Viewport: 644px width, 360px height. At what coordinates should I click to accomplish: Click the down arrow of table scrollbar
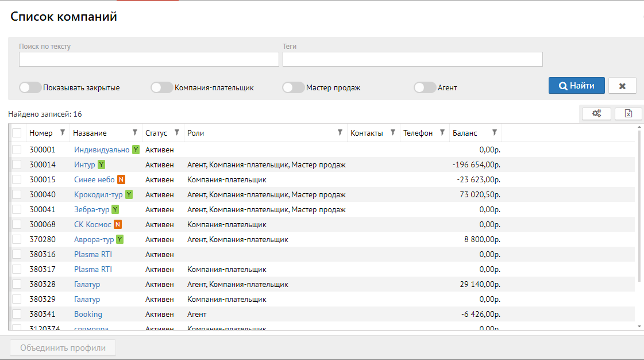tap(639, 326)
